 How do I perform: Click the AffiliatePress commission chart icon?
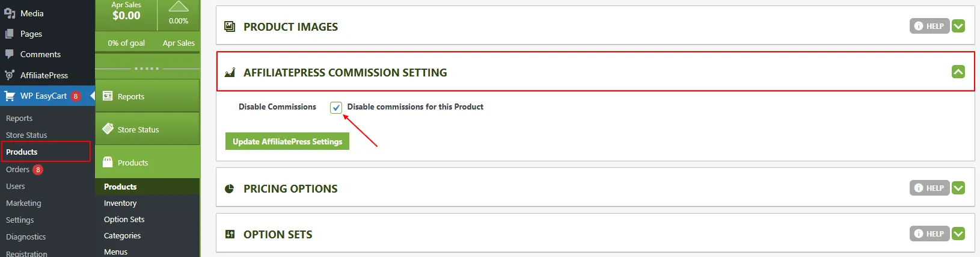pos(230,73)
